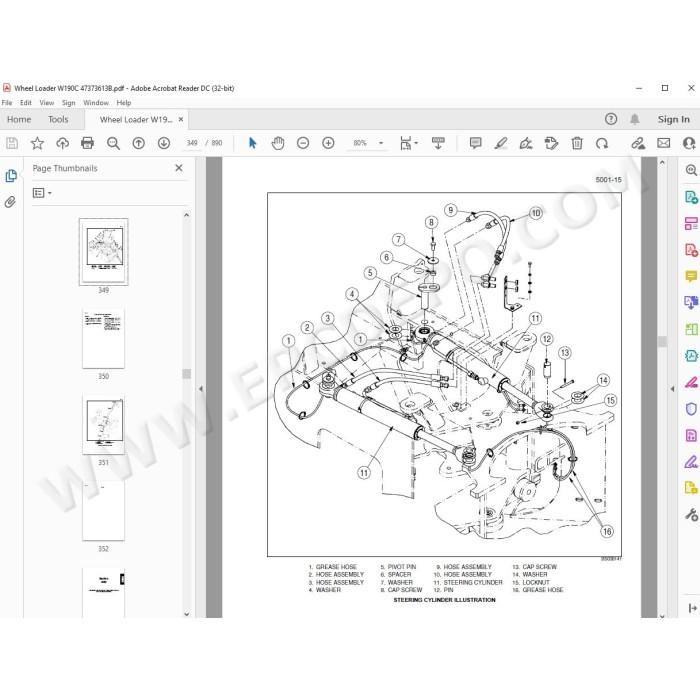Go to next page arrow

click(164, 143)
